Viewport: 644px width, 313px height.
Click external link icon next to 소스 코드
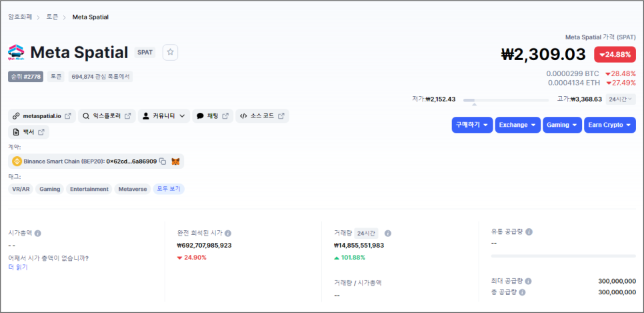click(x=281, y=116)
